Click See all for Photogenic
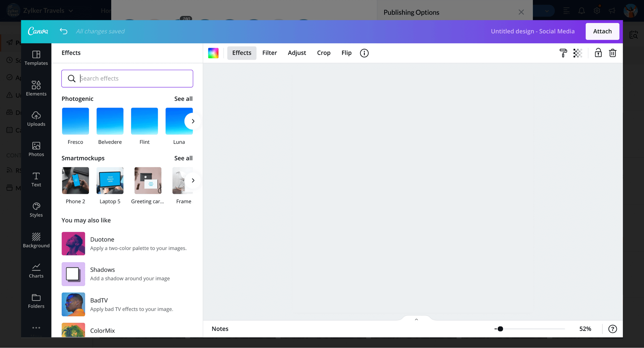This screenshot has height=348, width=644. (x=183, y=99)
